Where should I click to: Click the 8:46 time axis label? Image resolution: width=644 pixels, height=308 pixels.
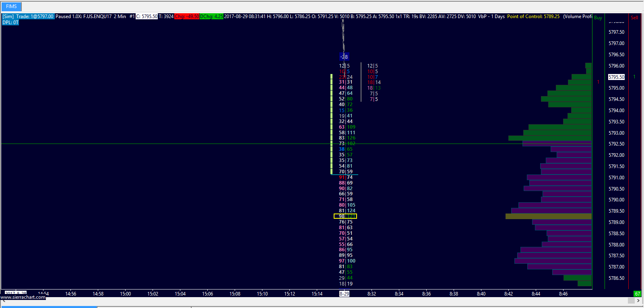[x=563, y=294]
